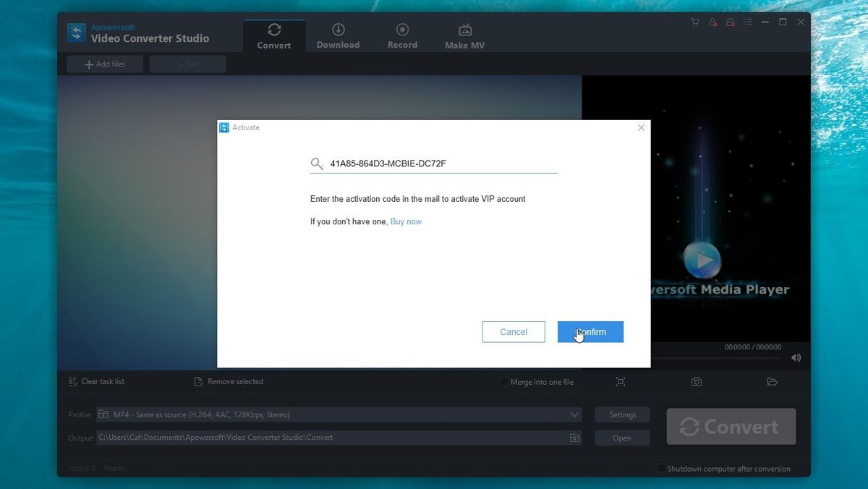
Task: Open the support chat bubble icon in title bar
Action: [731, 22]
